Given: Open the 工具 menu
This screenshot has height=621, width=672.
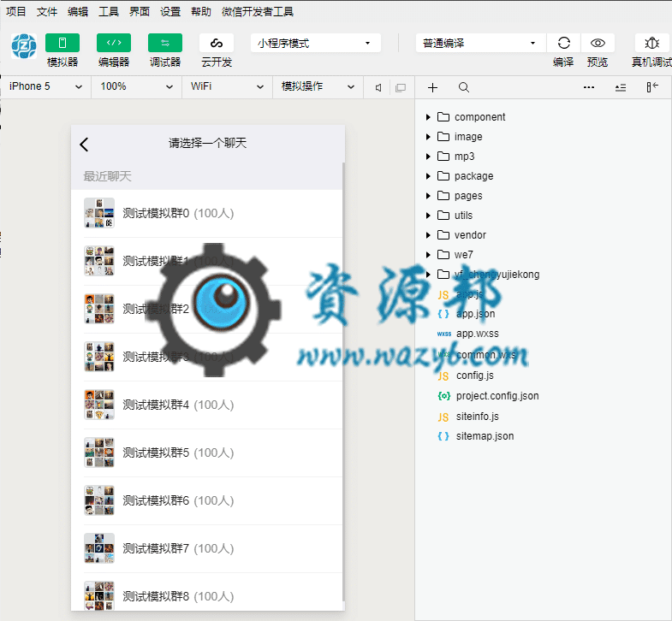Looking at the screenshot, I should coord(109,12).
